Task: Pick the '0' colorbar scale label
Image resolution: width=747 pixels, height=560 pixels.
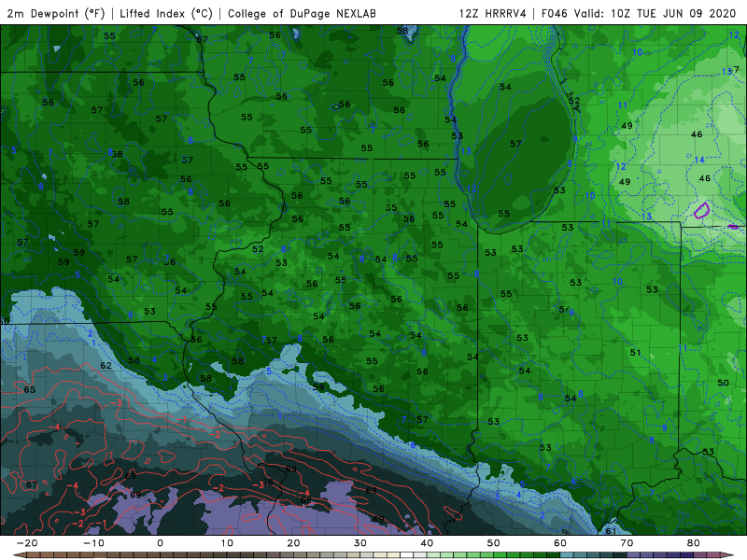Action: (160, 543)
